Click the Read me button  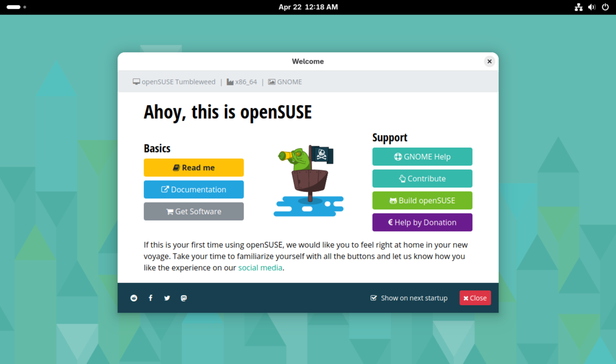193,168
